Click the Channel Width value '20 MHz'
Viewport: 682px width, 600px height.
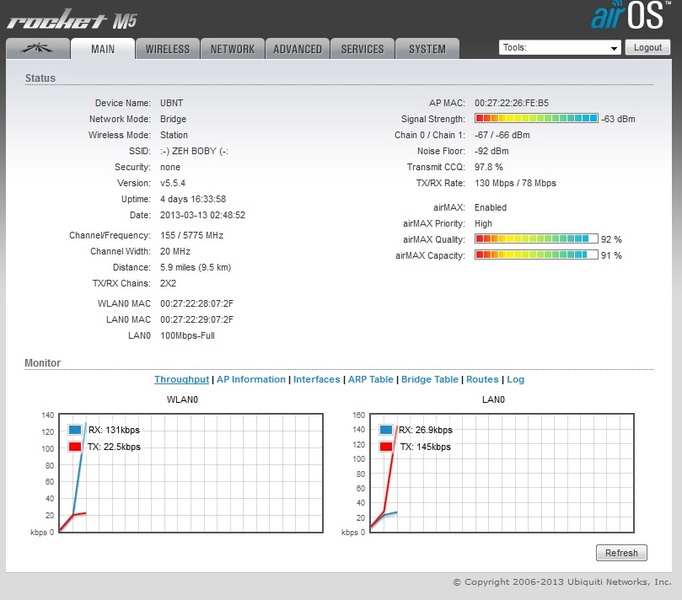[175, 251]
